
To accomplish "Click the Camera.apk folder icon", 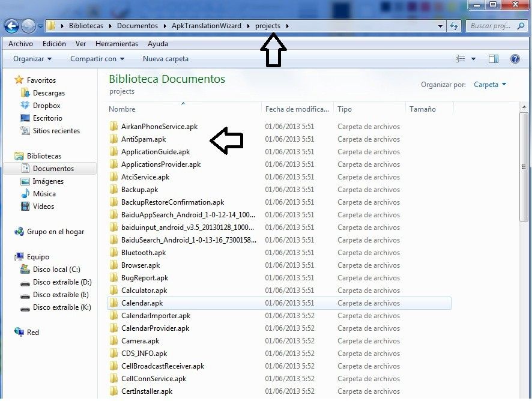I will [x=113, y=341].
